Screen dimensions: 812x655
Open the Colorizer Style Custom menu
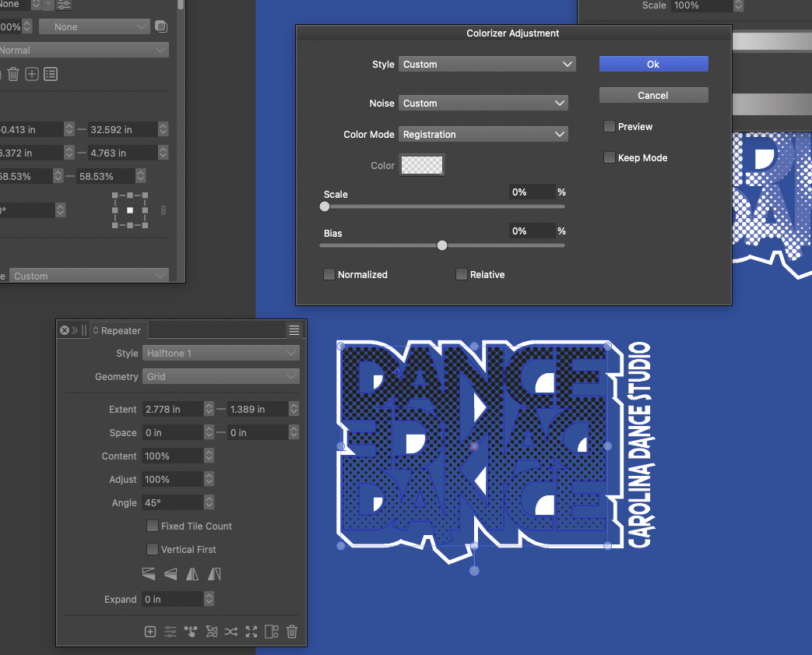click(487, 65)
